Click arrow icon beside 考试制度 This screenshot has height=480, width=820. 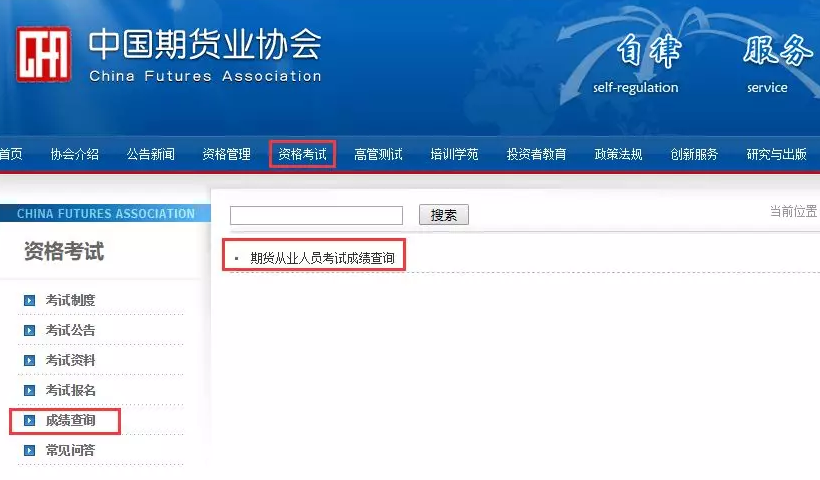point(29,301)
